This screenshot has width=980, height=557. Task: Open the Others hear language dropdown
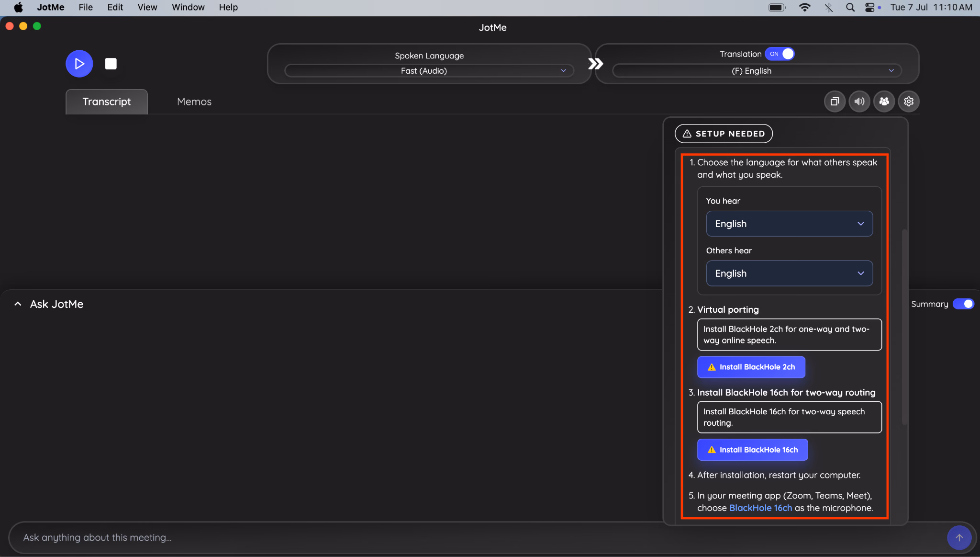click(x=789, y=273)
